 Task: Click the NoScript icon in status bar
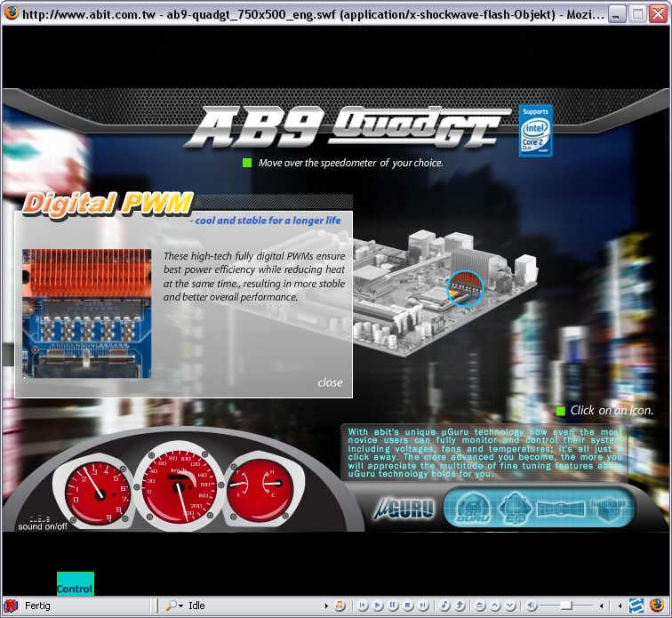pyautogui.click(x=12, y=606)
